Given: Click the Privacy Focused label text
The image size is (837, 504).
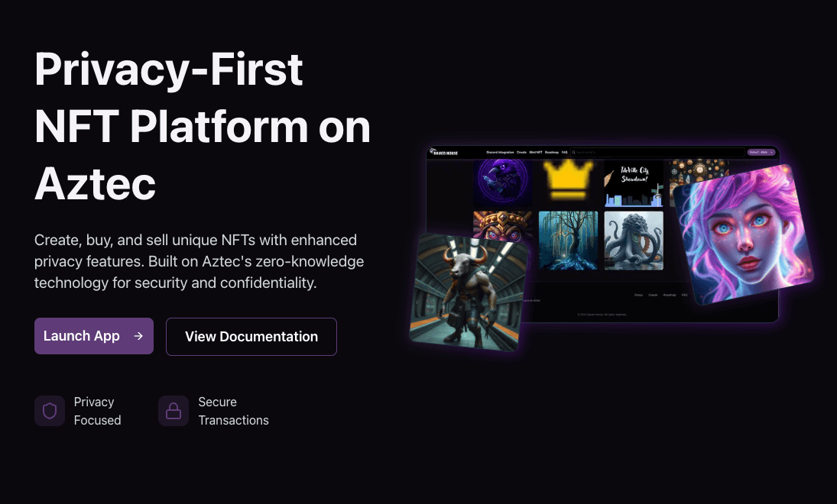Looking at the screenshot, I should (x=97, y=411).
